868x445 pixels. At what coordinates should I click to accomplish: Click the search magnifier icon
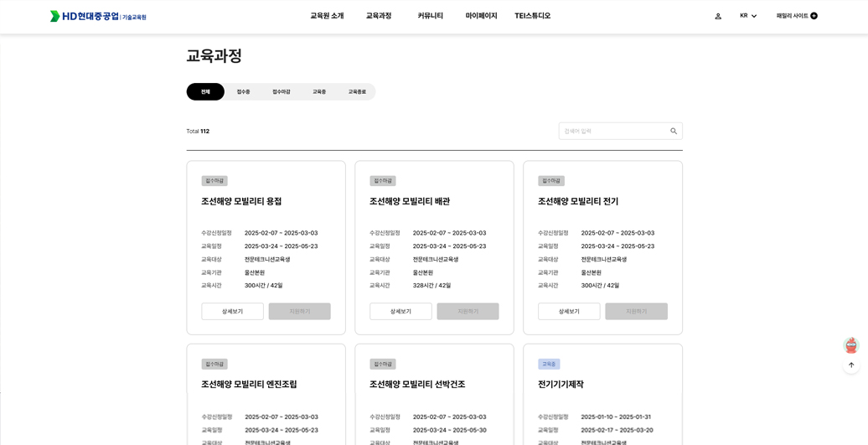pos(674,131)
